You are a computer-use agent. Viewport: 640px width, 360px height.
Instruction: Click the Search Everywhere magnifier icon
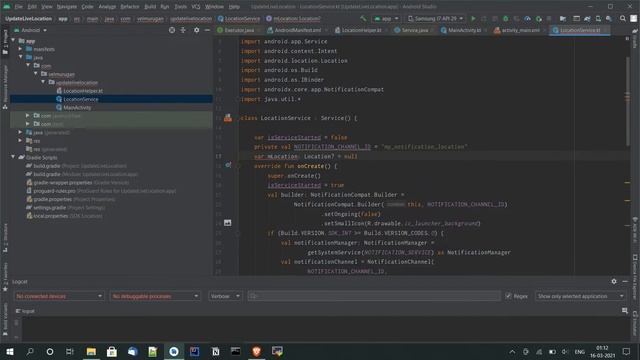click(x=623, y=18)
